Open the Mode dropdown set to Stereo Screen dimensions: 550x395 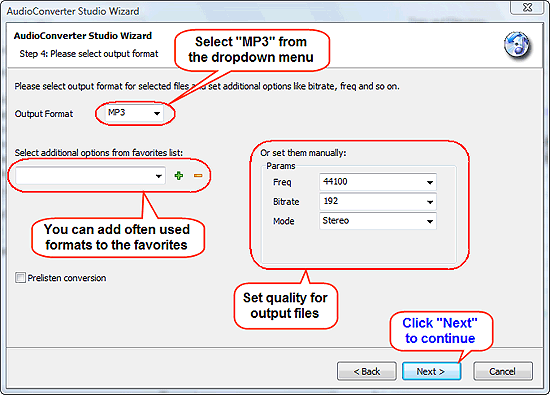(x=378, y=221)
